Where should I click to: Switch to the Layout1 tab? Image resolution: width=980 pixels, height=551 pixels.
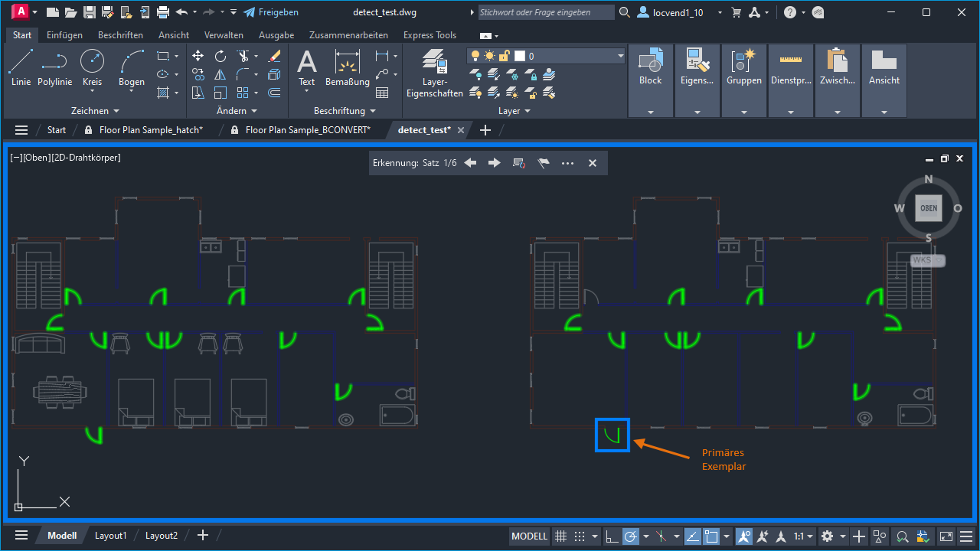click(x=110, y=536)
